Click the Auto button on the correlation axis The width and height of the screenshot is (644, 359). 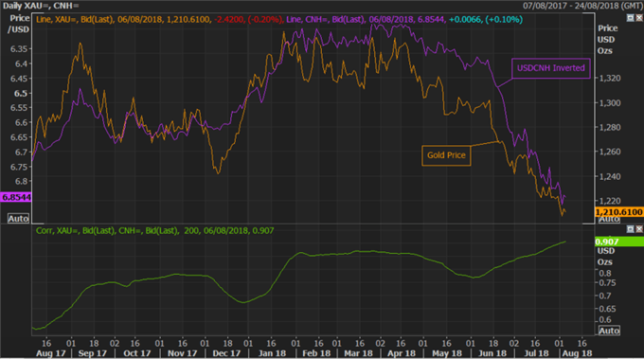tap(609, 331)
